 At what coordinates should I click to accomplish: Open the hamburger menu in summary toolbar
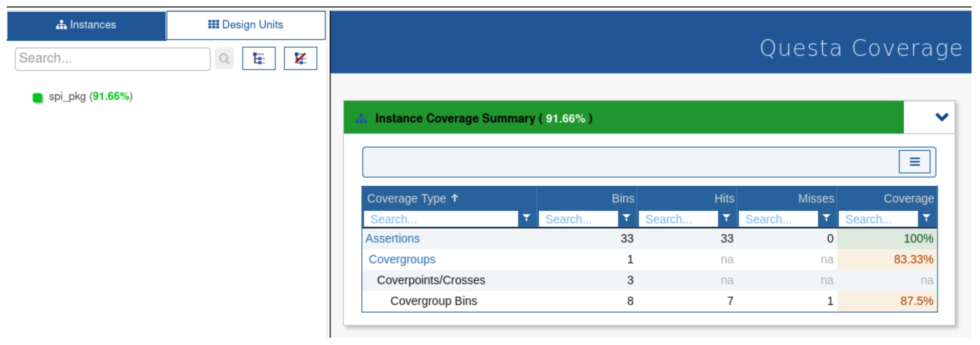[914, 162]
